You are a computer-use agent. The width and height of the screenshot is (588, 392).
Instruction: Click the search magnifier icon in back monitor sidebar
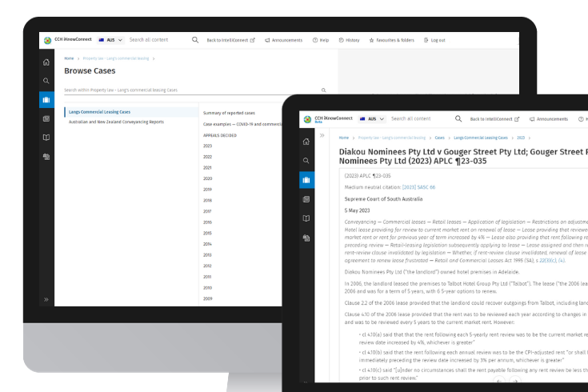(x=46, y=81)
